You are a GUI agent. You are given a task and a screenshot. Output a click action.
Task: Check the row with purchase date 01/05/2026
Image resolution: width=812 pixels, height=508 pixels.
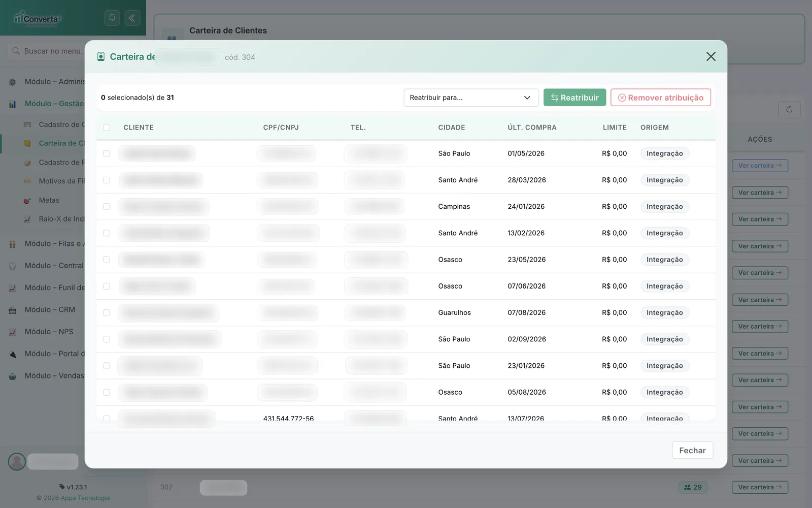coord(107,153)
